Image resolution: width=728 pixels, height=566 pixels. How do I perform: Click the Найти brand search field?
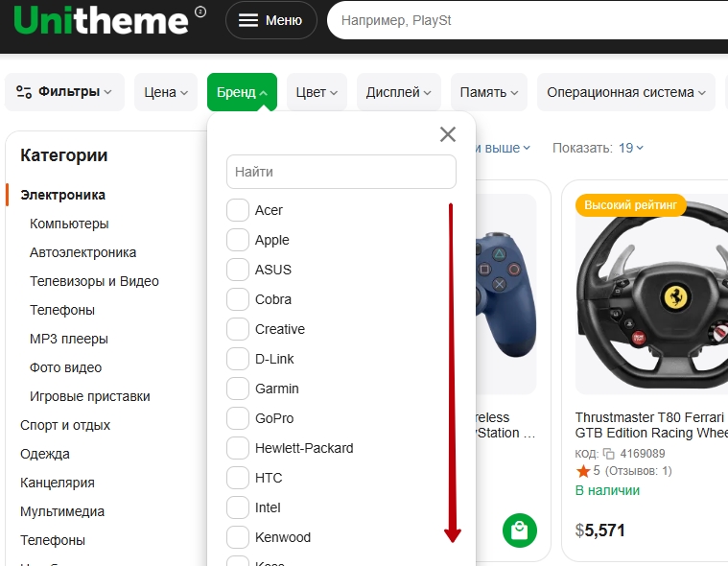click(341, 172)
